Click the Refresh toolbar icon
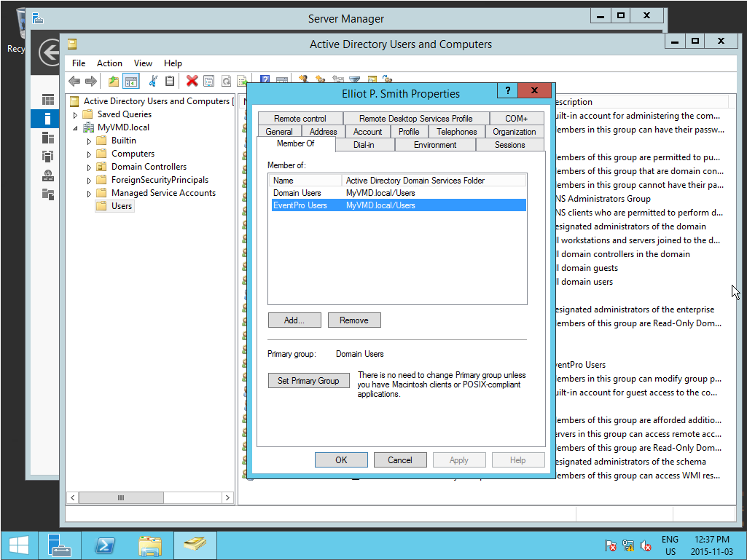The height and width of the screenshot is (560, 747). [226, 81]
